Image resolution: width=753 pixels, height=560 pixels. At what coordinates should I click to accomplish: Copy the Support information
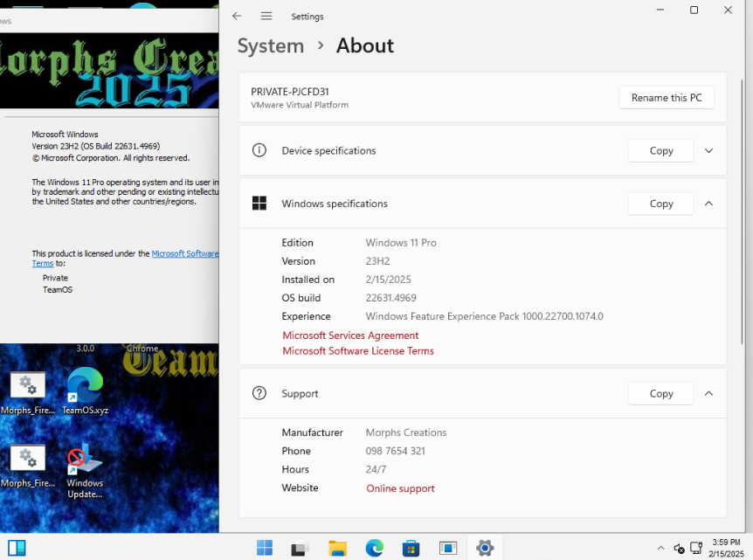click(x=660, y=393)
